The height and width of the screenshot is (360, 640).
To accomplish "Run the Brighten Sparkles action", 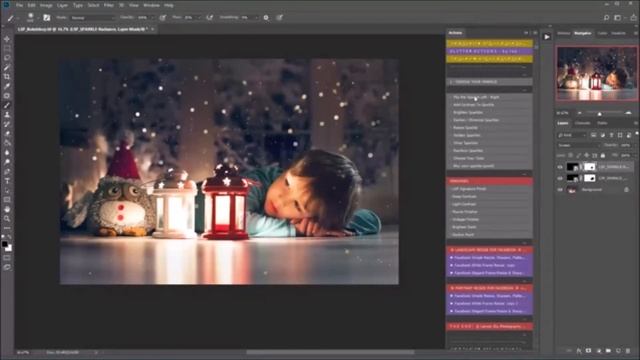I will [x=489, y=112].
